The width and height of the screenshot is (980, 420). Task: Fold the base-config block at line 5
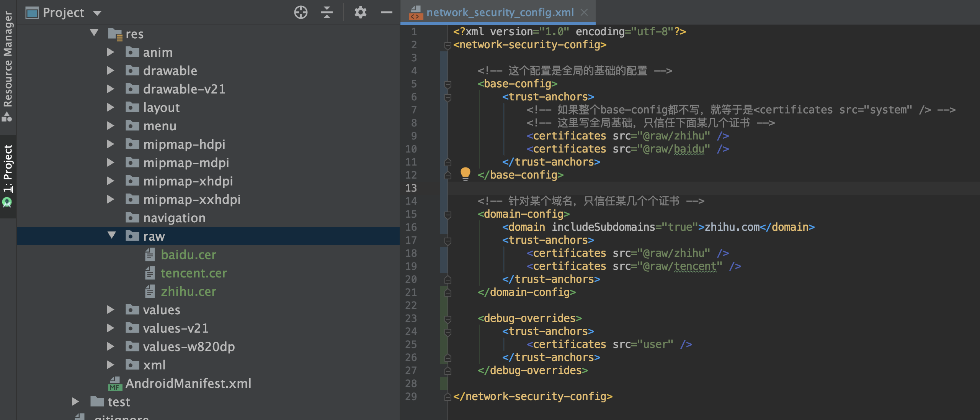448,84
